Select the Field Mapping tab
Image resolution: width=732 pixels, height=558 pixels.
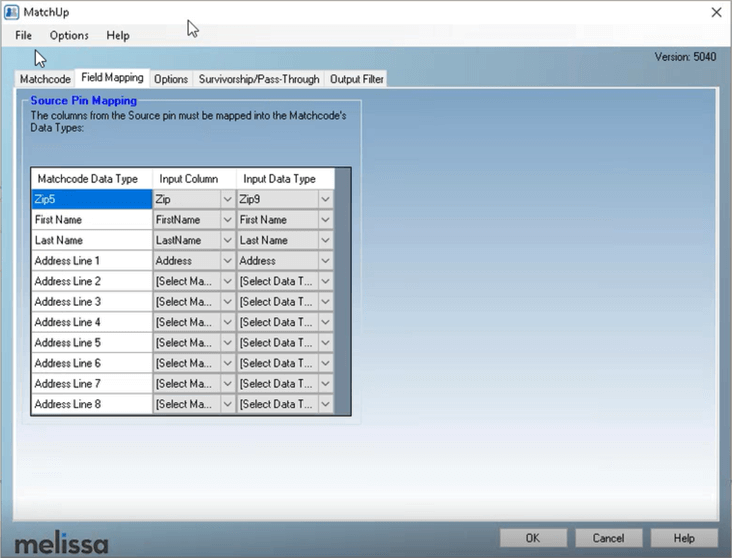point(112,78)
